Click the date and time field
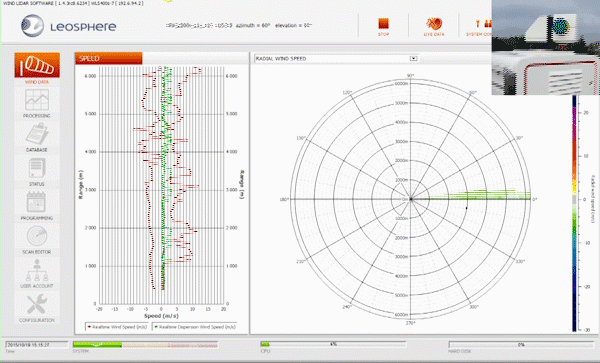 coord(37,345)
